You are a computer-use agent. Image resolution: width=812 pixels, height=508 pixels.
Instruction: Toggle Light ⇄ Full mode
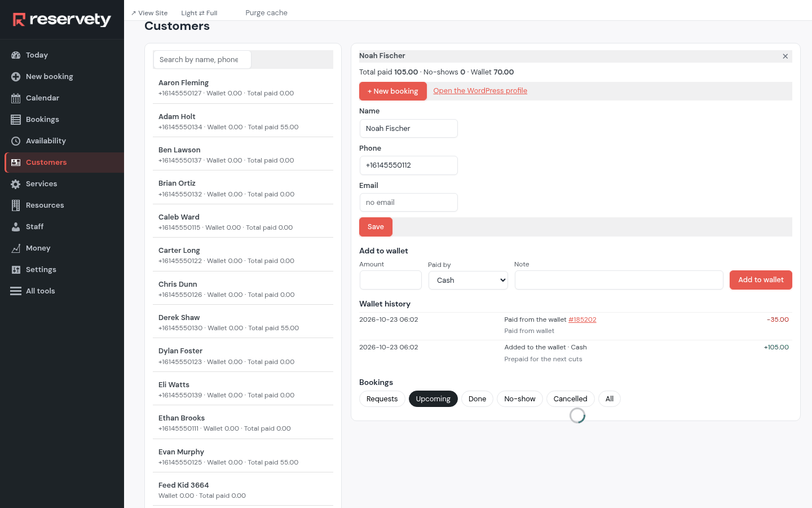tap(199, 13)
